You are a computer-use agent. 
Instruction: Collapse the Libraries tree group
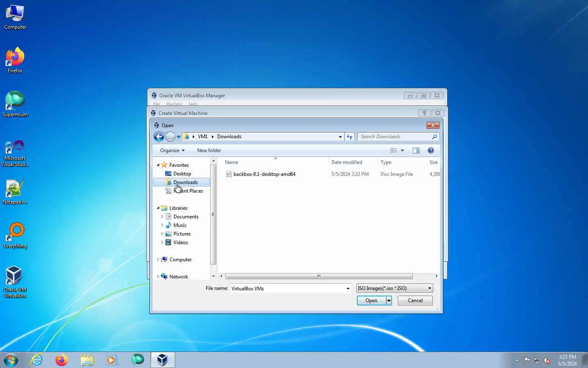(x=158, y=208)
